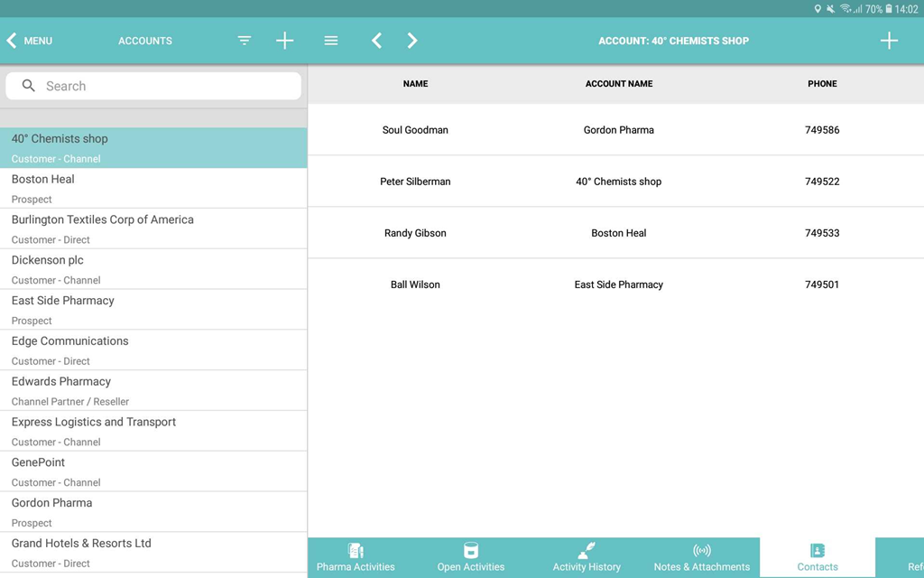Click in the Search accounts field
The width and height of the screenshot is (924, 578).
(x=153, y=86)
